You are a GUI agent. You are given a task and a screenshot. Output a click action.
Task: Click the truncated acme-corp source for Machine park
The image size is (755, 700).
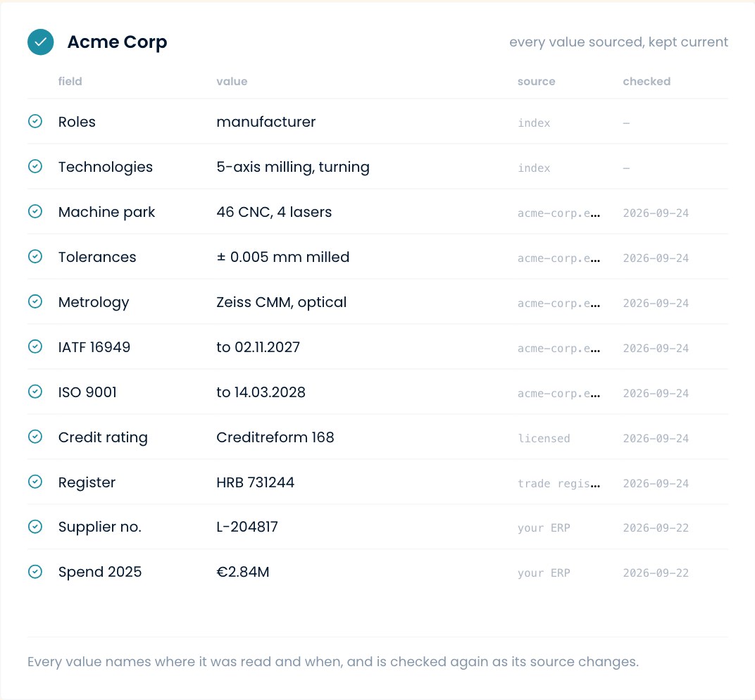559,213
